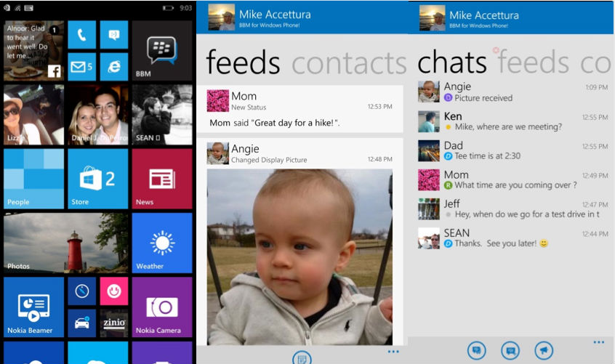Open the Weather tile

[162, 243]
